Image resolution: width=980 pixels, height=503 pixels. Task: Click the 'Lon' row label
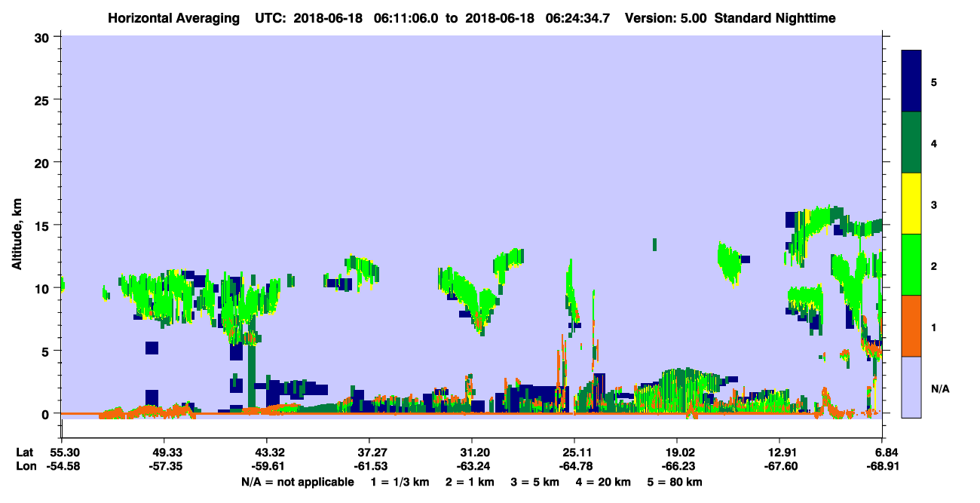tap(26, 467)
